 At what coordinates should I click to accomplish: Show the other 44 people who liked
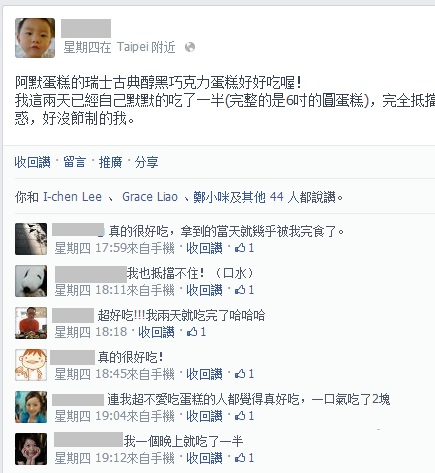tap(263, 197)
